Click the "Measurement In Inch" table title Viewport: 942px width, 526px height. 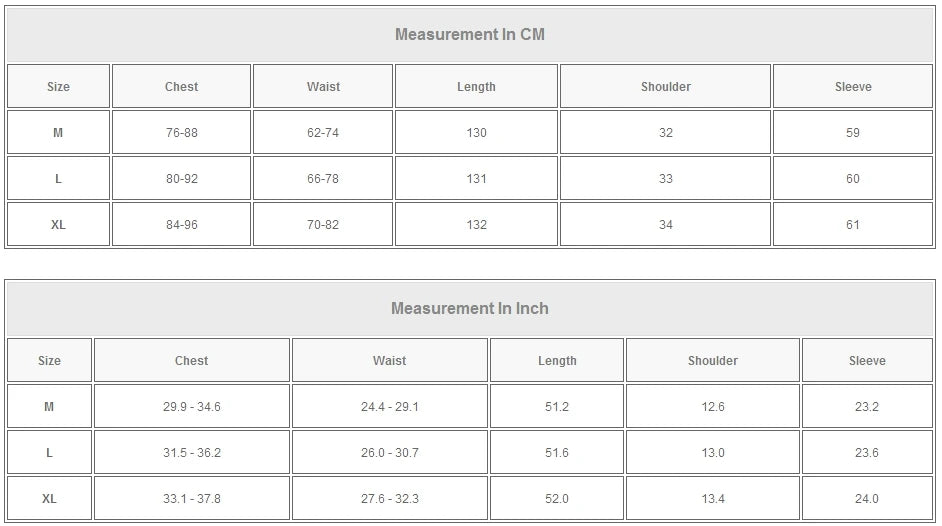point(470,309)
